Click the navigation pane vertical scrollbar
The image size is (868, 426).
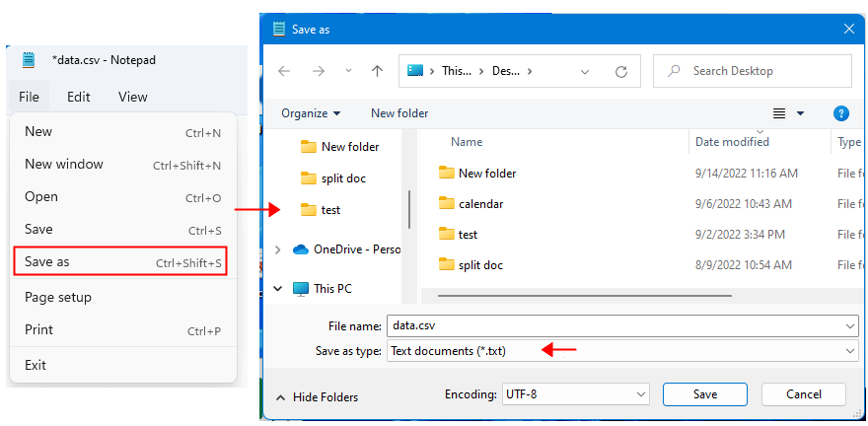click(x=409, y=209)
